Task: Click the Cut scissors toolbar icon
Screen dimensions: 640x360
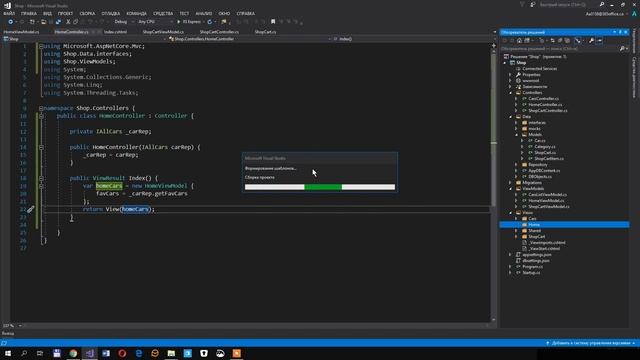Action: [68, 22]
